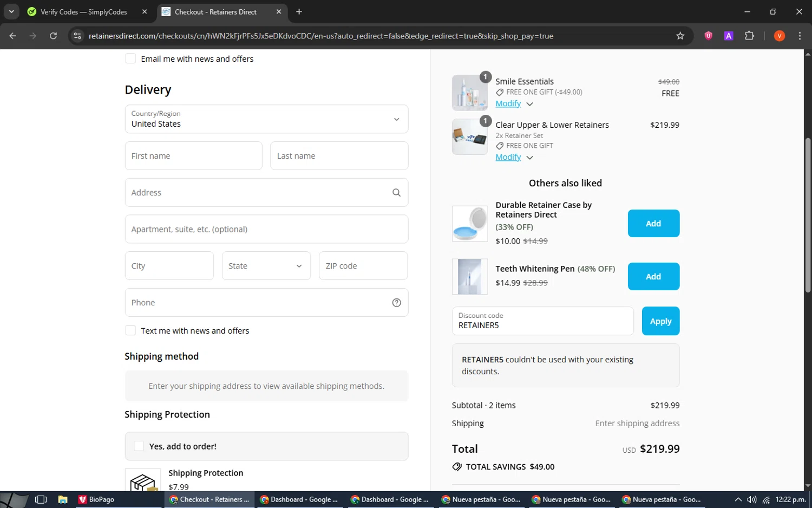812x508 pixels.
Task: Bookmark this page with the star icon
Action: (680, 36)
